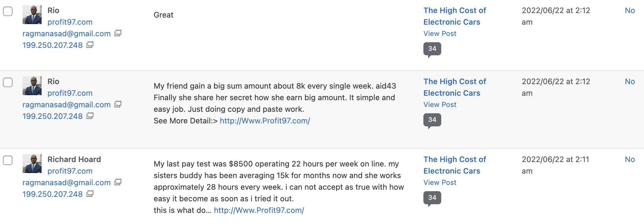Click profit97.com under Richard Hoard's name
644x223 pixels.
pyautogui.click(x=70, y=171)
